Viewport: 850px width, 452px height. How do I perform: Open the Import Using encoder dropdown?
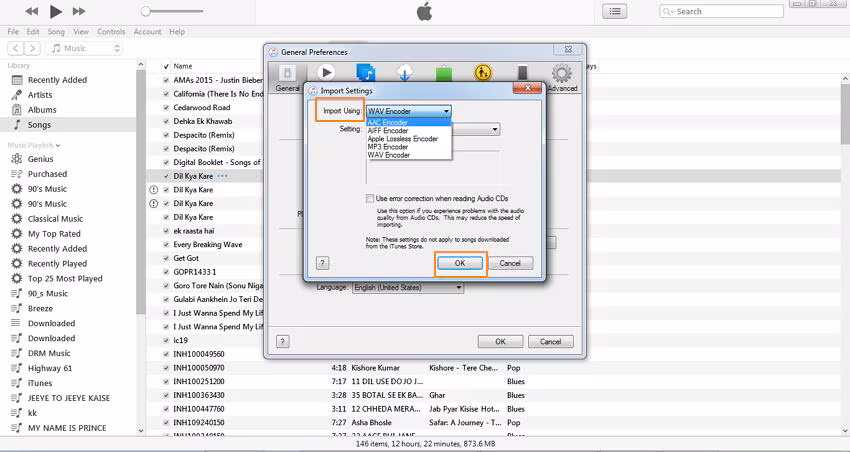pos(409,111)
